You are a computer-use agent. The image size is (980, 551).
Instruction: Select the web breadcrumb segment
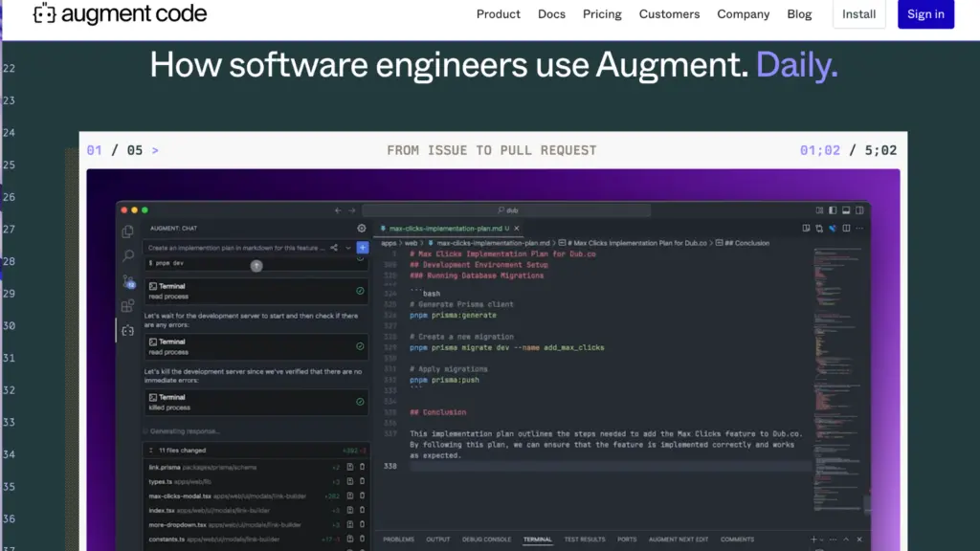coord(411,243)
